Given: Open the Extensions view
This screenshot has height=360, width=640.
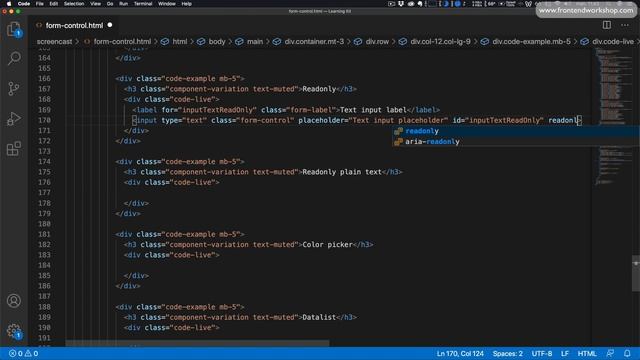Looking at the screenshot, I should pyautogui.click(x=14, y=149).
